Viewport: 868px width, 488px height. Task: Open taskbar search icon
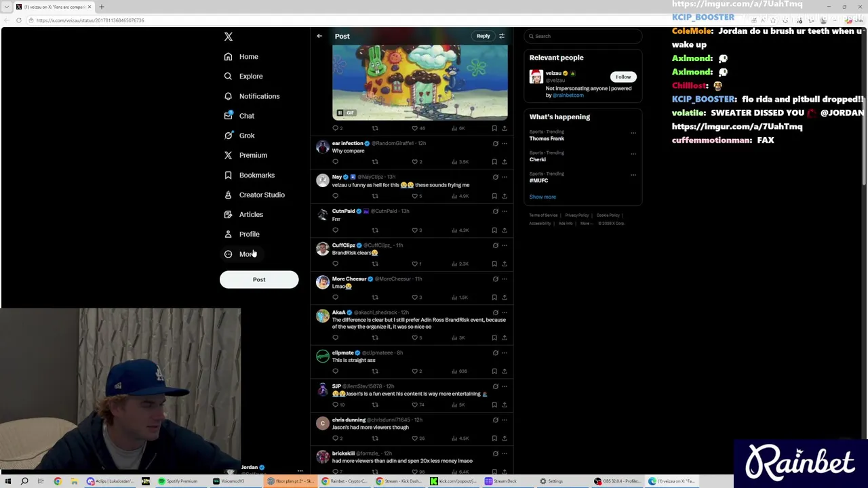coord(24,481)
